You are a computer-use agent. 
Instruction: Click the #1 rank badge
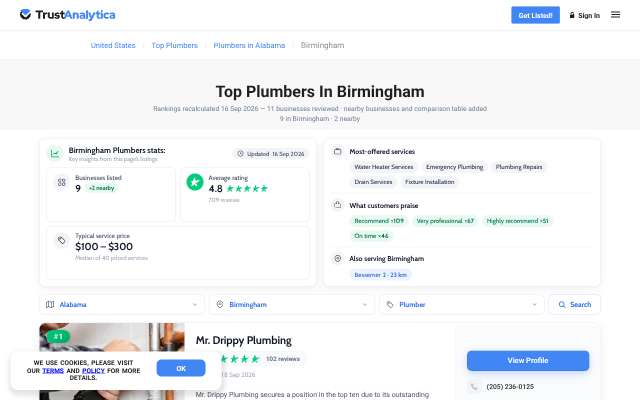[58, 336]
